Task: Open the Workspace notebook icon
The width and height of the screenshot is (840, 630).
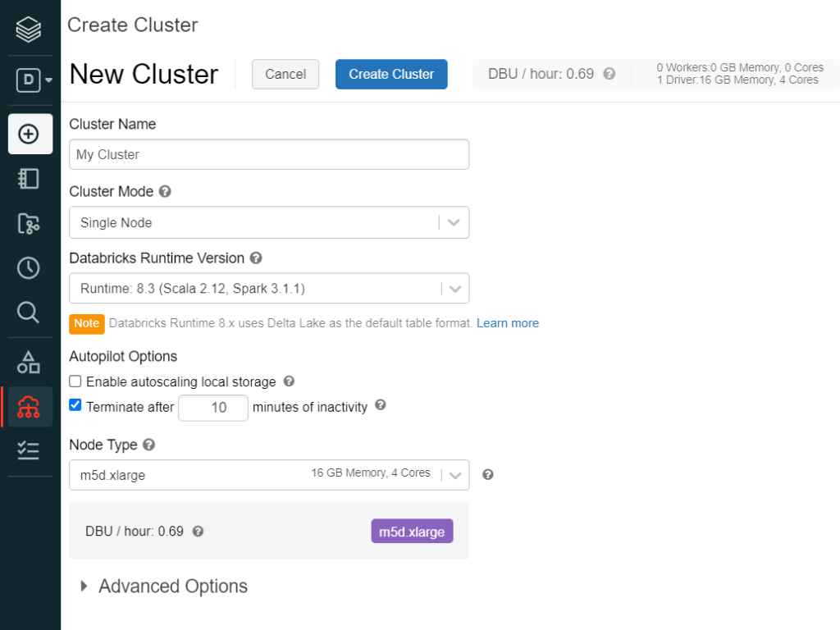Action: 29,178
